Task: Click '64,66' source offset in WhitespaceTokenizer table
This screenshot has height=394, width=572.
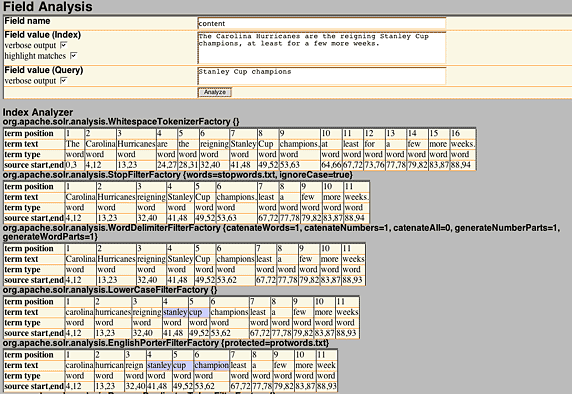Action: click(x=331, y=165)
